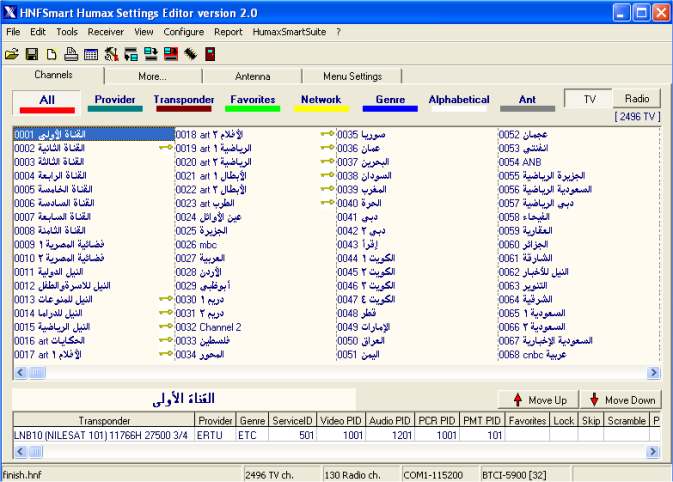Click the red exit door icon

[210, 55]
